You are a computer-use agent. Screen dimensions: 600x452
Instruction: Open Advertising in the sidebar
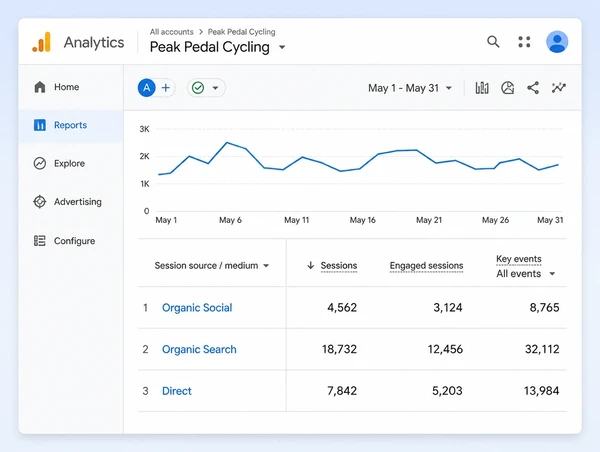click(x=78, y=202)
